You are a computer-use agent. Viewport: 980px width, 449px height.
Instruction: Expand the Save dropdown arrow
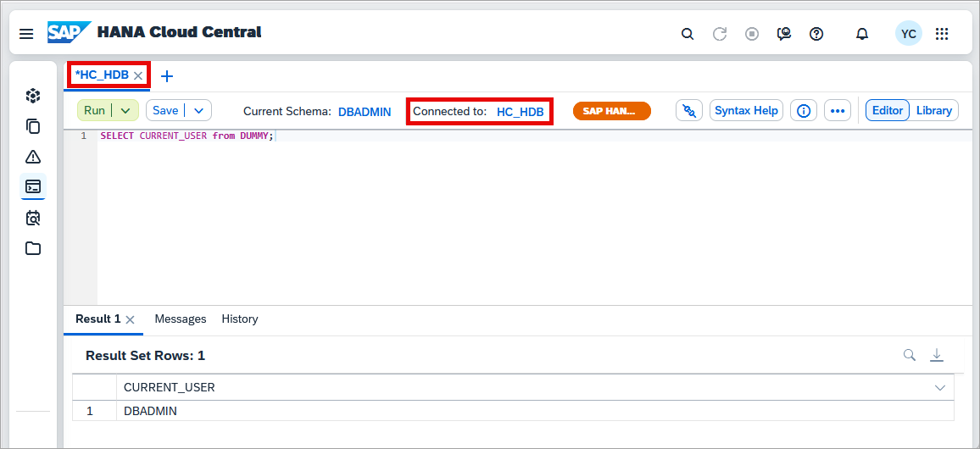[x=198, y=110]
